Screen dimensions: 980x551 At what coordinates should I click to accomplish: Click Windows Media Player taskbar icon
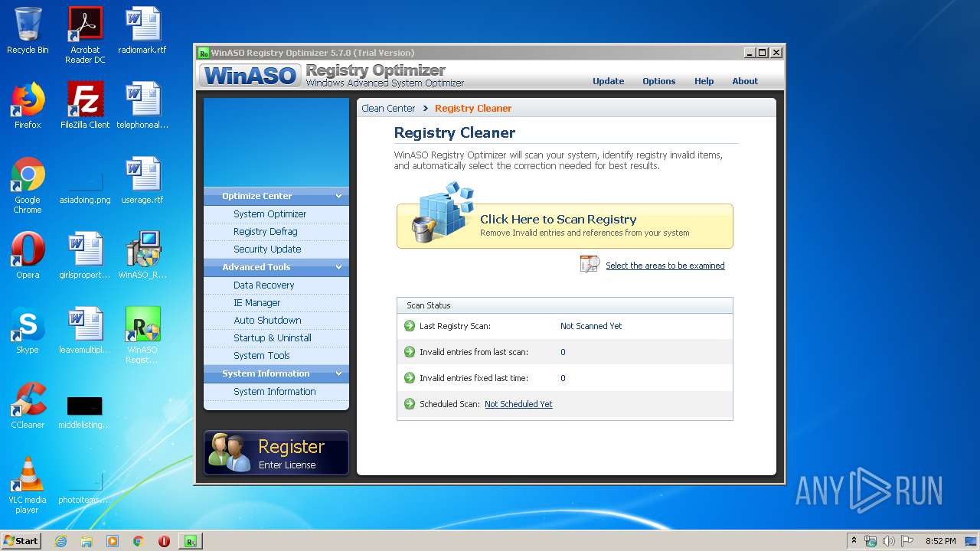coord(113,541)
